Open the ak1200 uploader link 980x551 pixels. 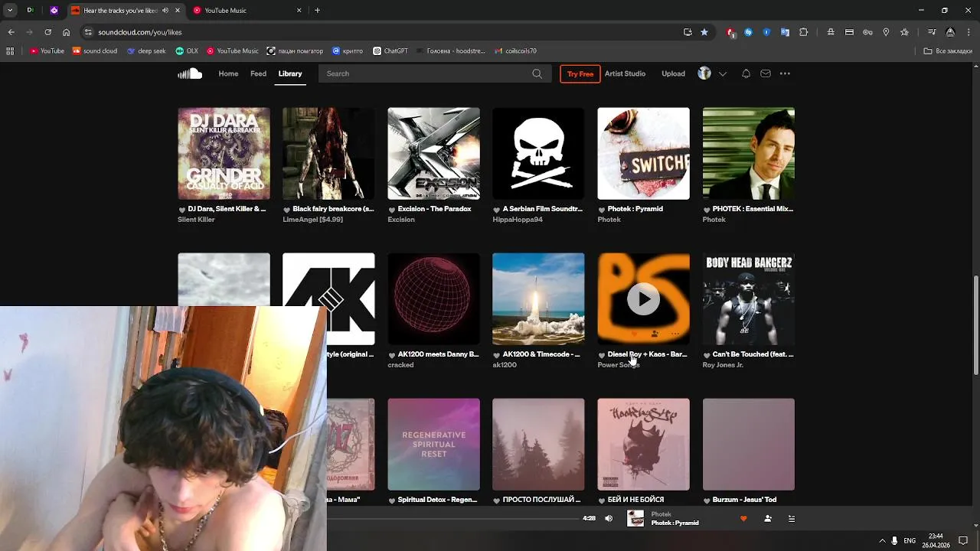pyautogui.click(x=505, y=365)
